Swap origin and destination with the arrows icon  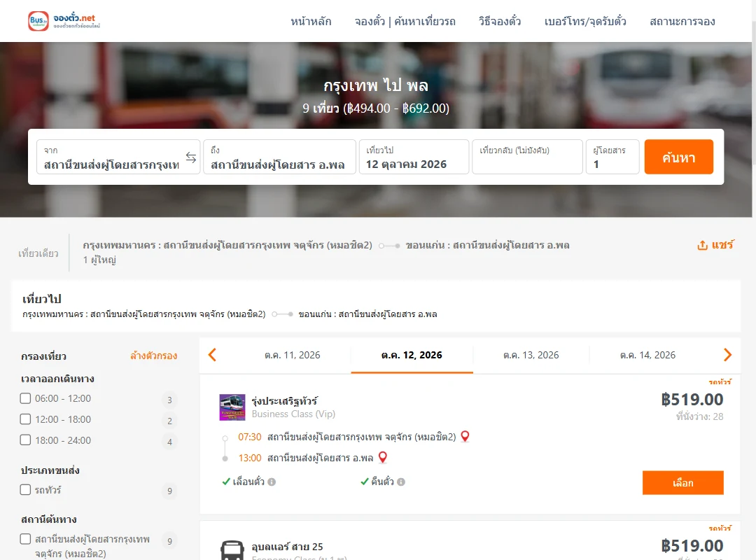coord(191,157)
